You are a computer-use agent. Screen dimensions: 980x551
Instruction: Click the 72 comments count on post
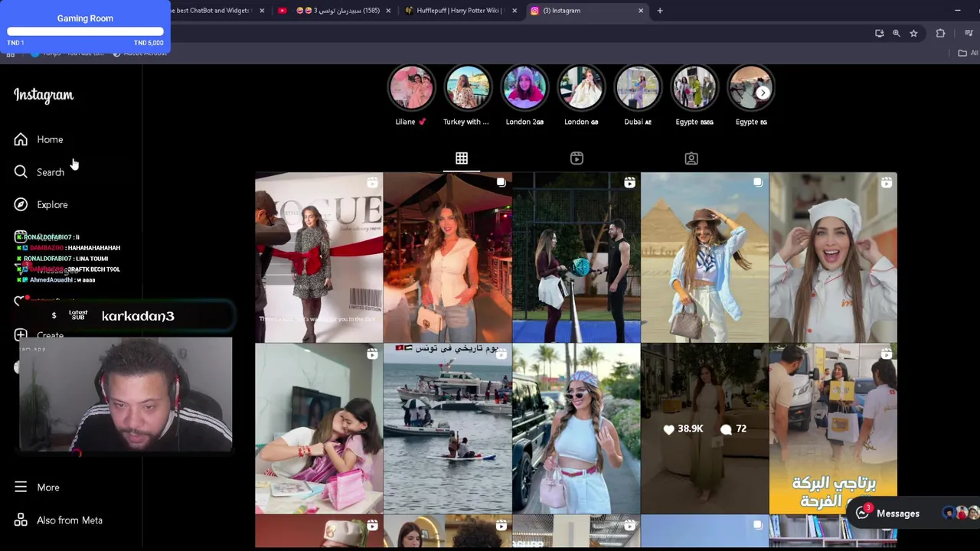point(733,429)
